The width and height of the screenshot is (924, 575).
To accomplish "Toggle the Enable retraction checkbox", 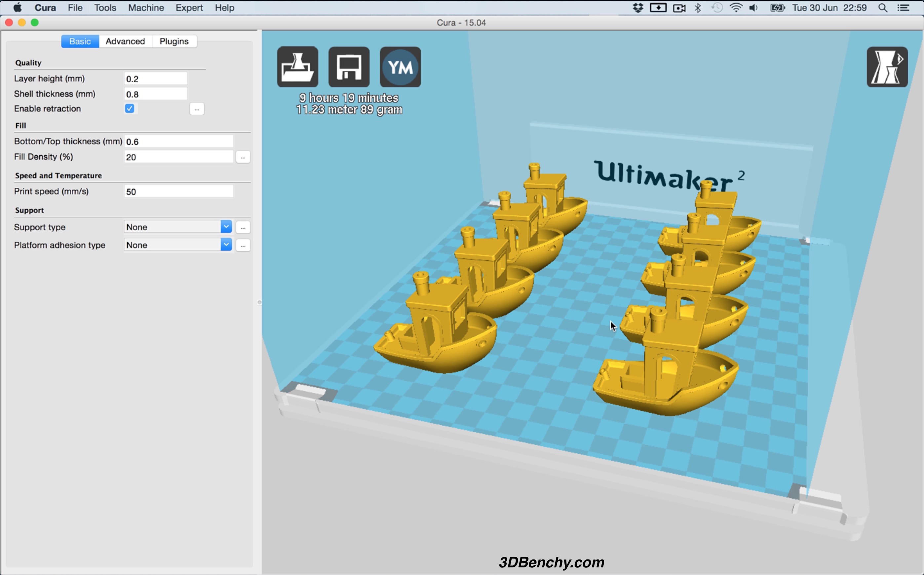I will point(130,109).
